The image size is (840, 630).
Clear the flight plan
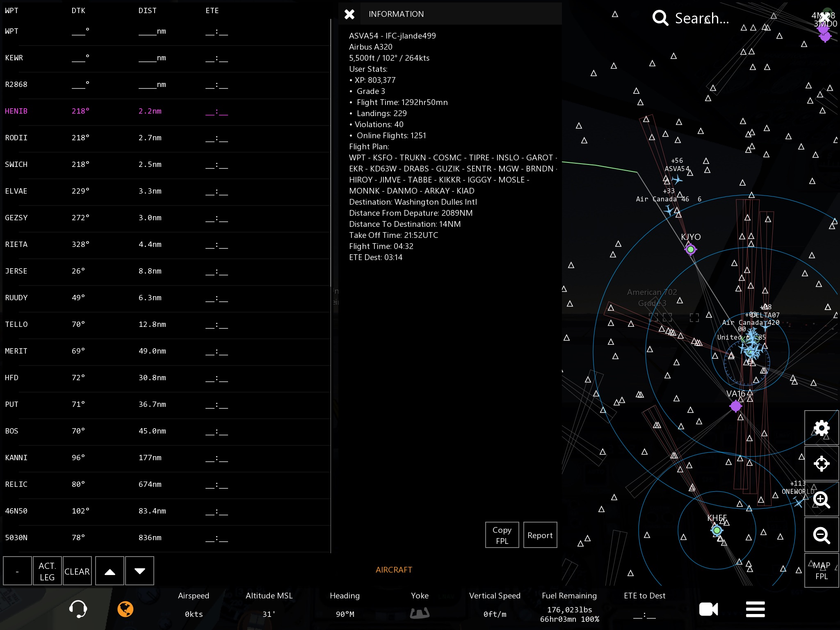click(x=77, y=571)
